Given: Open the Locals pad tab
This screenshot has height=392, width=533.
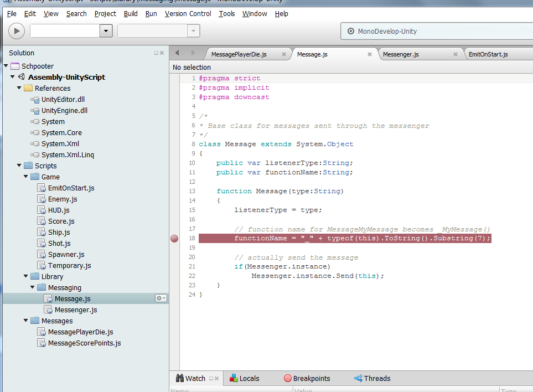Looking at the screenshot, I should [245, 378].
